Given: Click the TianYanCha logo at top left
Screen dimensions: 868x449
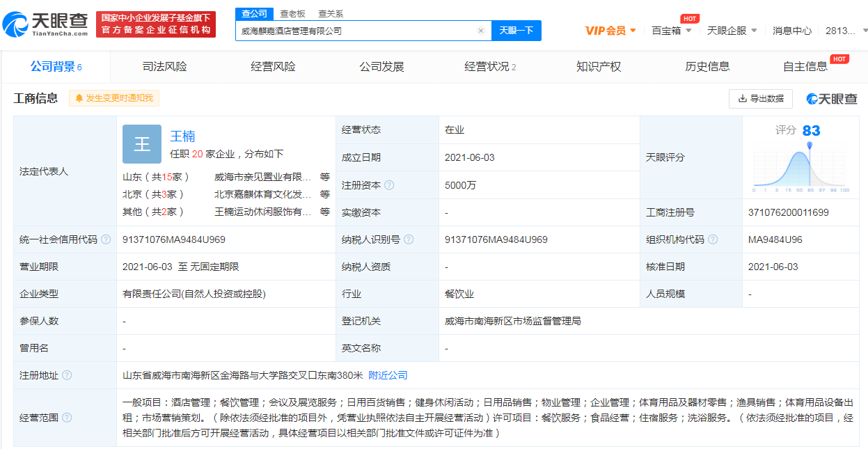Looking at the screenshot, I should pyautogui.click(x=45, y=24).
